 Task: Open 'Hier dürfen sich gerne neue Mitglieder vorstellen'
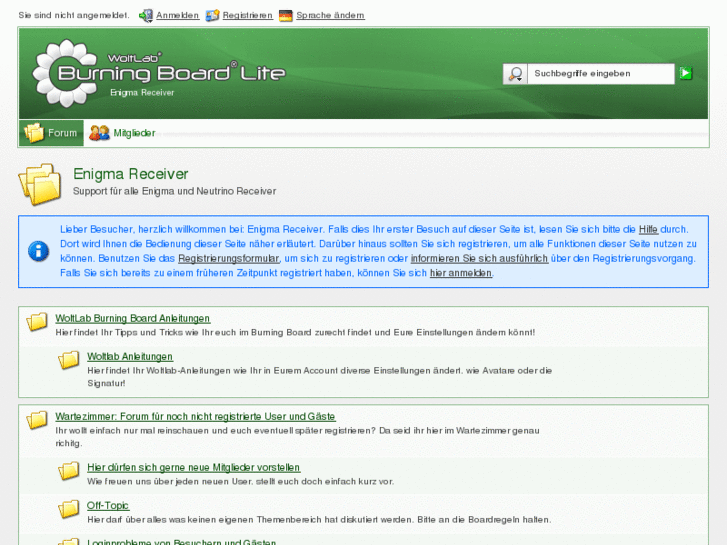193,468
